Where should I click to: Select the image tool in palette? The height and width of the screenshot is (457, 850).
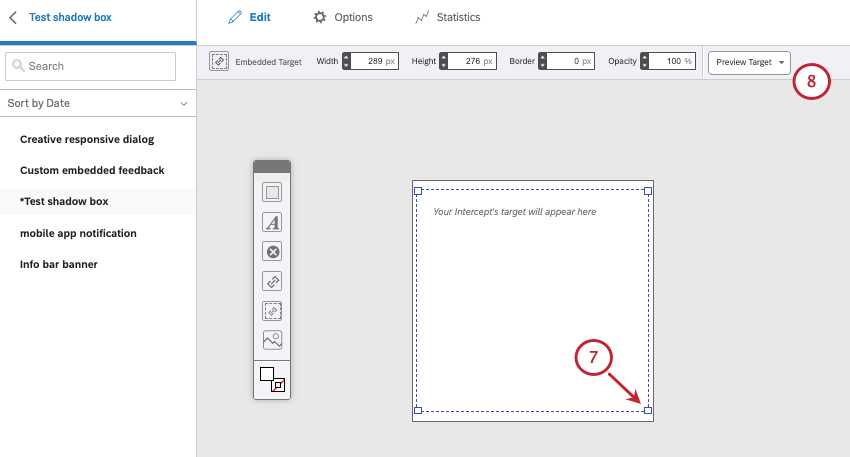[x=272, y=340]
